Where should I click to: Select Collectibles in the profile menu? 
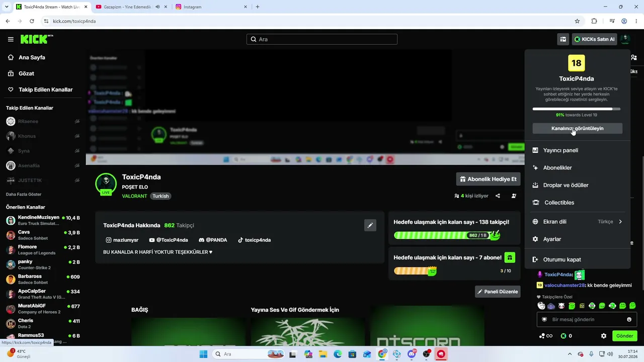click(577, 203)
